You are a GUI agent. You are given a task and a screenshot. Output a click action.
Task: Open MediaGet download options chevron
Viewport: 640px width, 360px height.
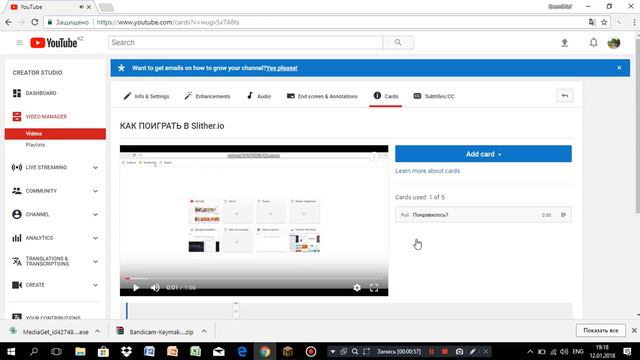[x=97, y=331]
